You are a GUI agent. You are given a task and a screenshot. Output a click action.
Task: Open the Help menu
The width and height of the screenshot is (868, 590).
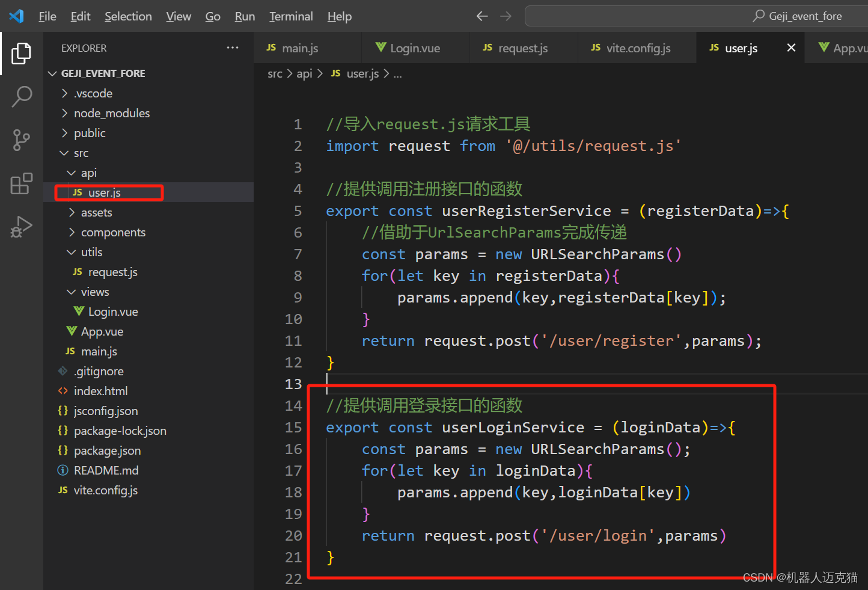[340, 16]
